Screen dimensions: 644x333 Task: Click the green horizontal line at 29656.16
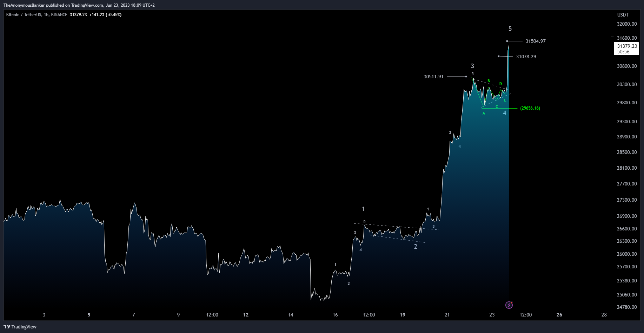tap(499, 109)
